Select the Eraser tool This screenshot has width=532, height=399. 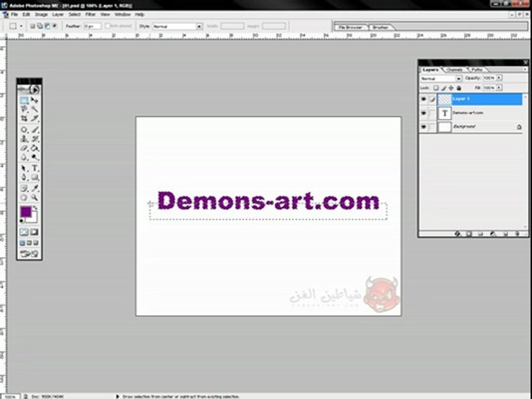(x=24, y=148)
